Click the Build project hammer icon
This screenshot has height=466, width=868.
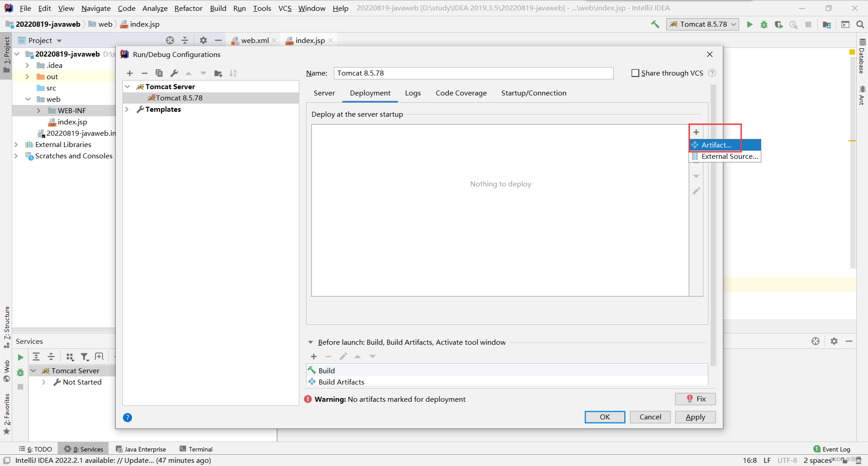point(655,24)
